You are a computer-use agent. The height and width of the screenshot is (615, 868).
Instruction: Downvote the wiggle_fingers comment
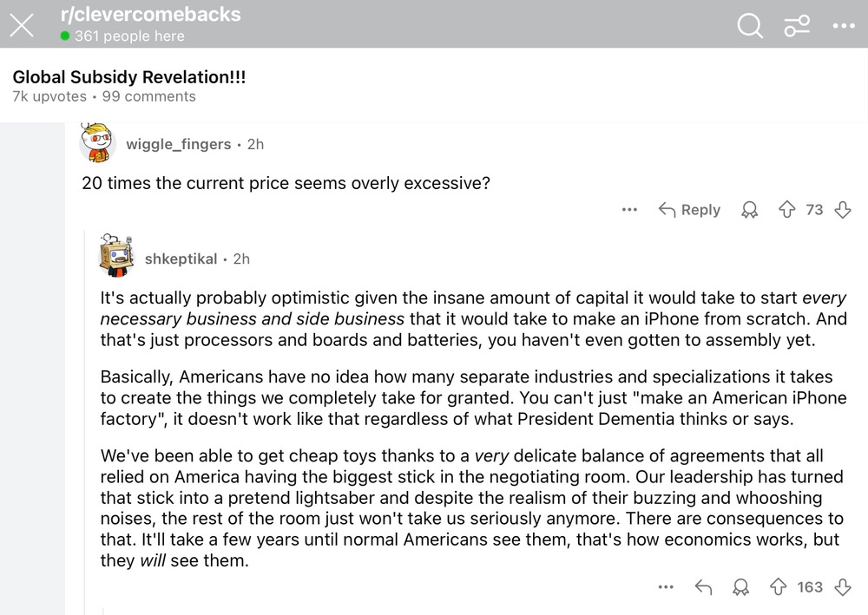[x=843, y=210]
